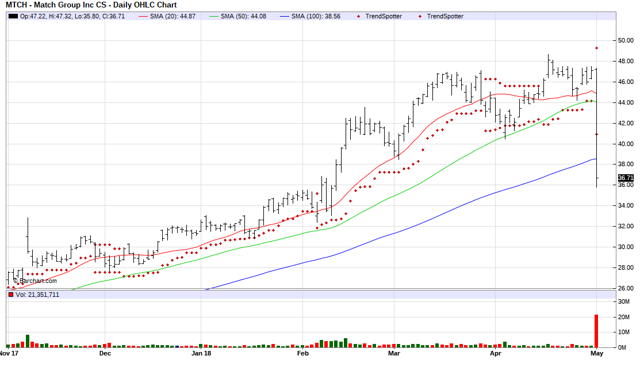
Task: Click the 20M volume axis label
Action: coord(624,317)
